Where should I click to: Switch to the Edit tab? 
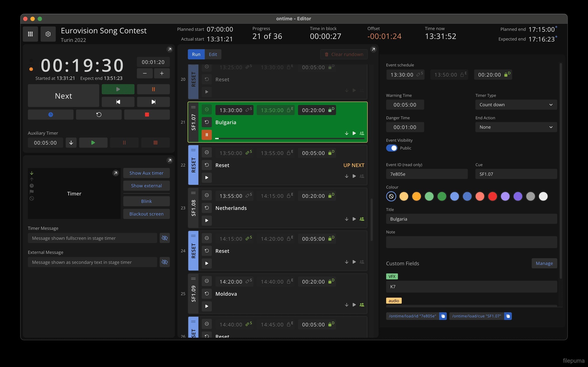point(213,54)
